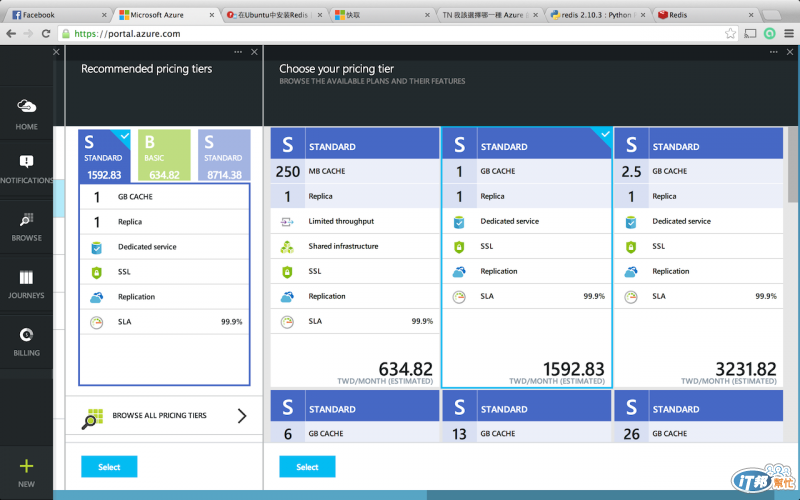This screenshot has height=500, width=800.
Task: Open ellipsis menu of Recommended pricing tiers blade
Action: coord(238,52)
